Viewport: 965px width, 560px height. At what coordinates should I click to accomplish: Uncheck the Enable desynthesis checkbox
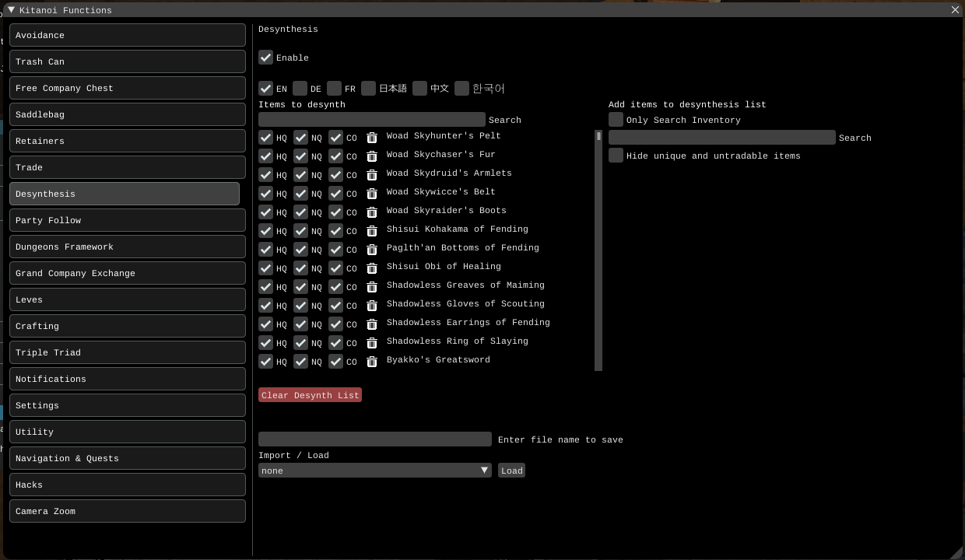tap(266, 58)
